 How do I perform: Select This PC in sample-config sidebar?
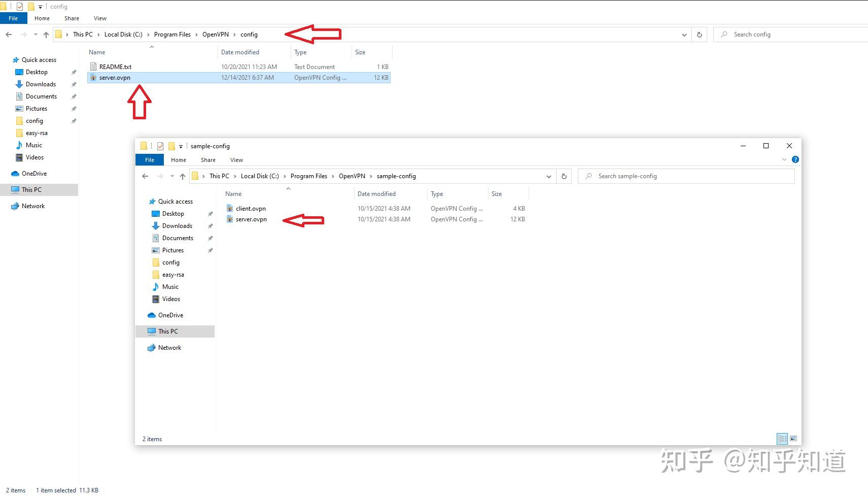175,332
